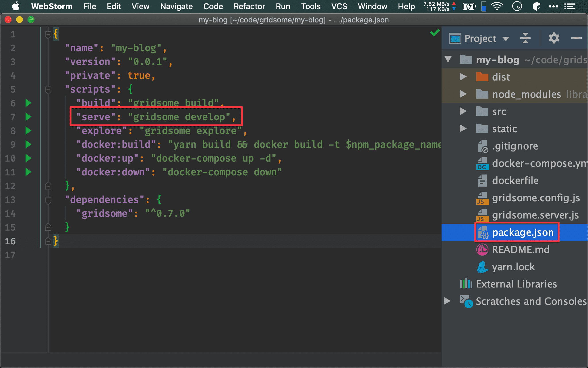
Task: Click the dark cube menu bar icon
Action: coord(536,6)
